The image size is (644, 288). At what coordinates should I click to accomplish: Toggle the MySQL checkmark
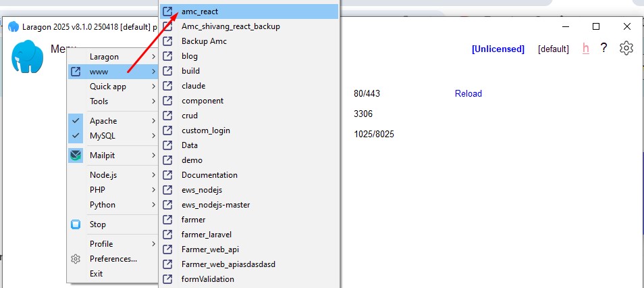[76, 136]
